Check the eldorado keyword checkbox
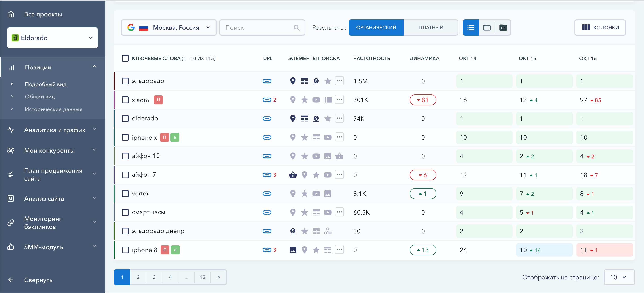Image resolution: width=644 pixels, height=293 pixels. [x=125, y=119]
